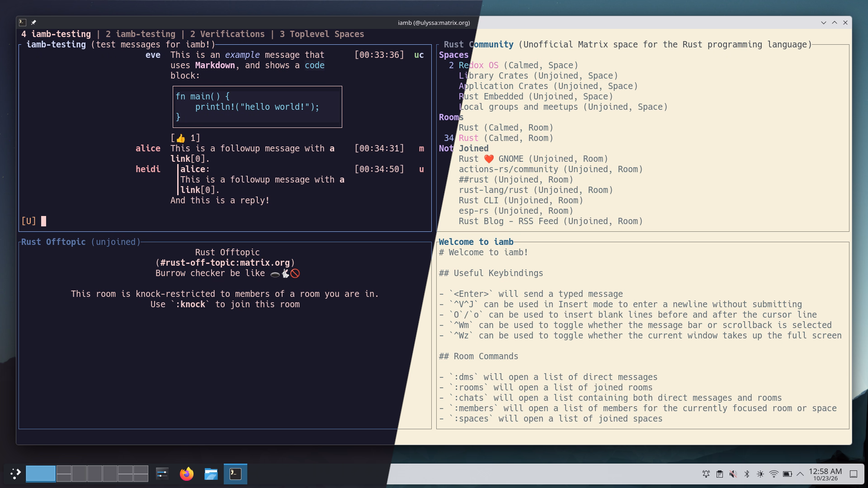Click the '## Room Commands' heading
The height and width of the screenshot is (488, 868).
479,356
